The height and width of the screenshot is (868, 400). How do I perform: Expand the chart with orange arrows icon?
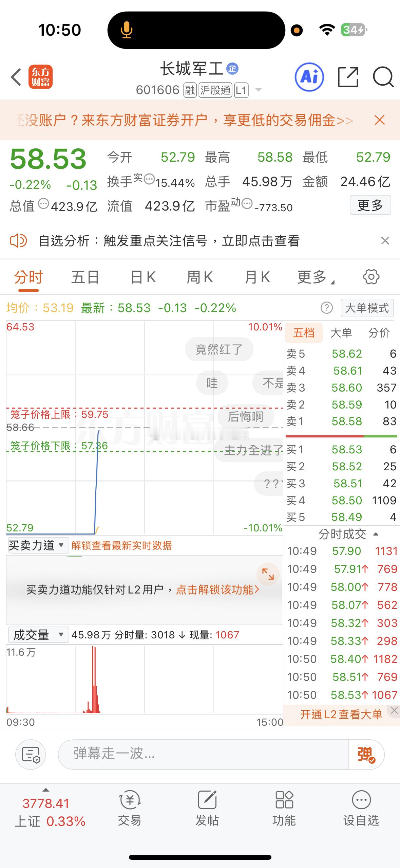tap(268, 574)
